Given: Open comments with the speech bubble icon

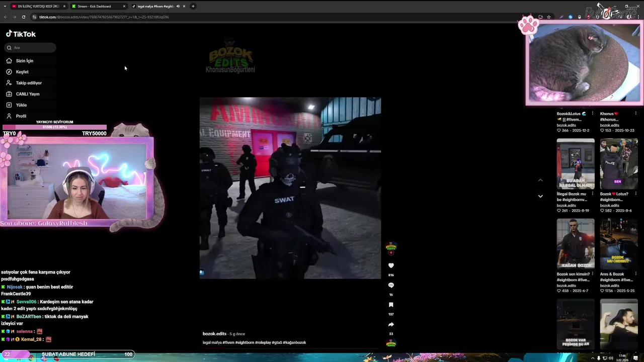Looking at the screenshot, I should coord(391,285).
